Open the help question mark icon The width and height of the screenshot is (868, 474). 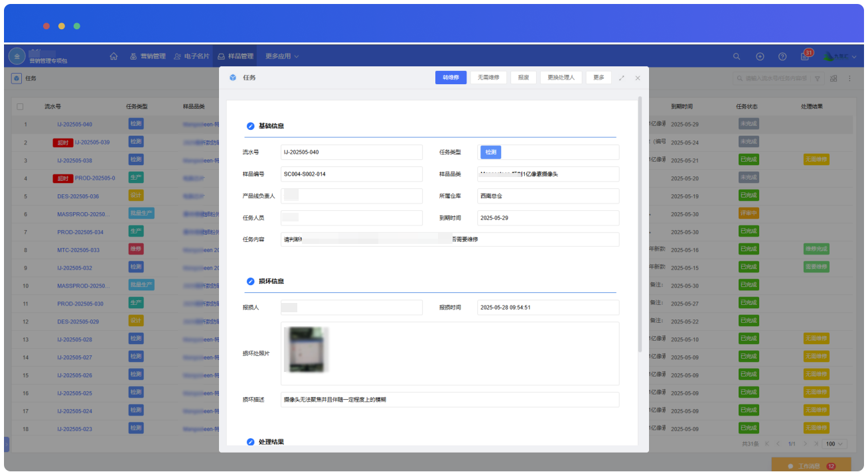(782, 56)
